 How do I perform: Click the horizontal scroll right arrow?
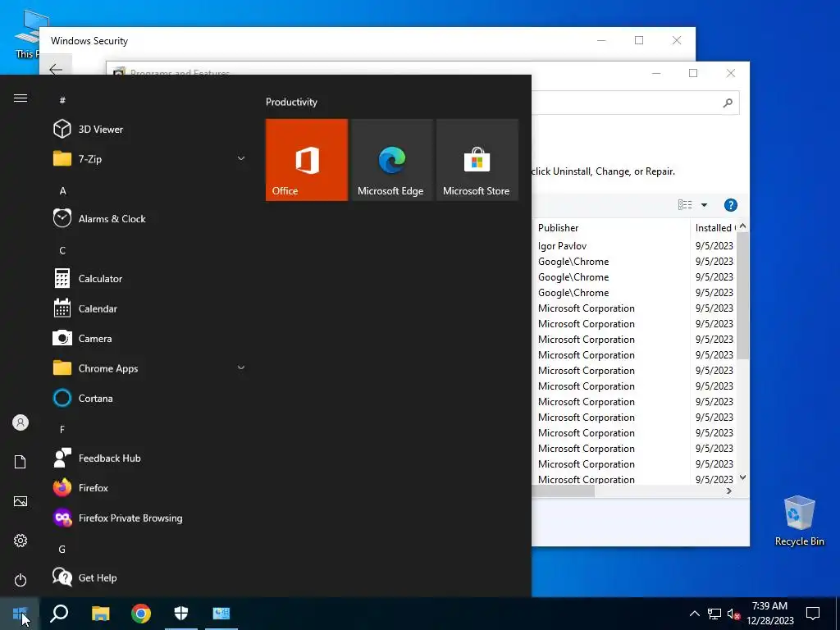(x=729, y=491)
